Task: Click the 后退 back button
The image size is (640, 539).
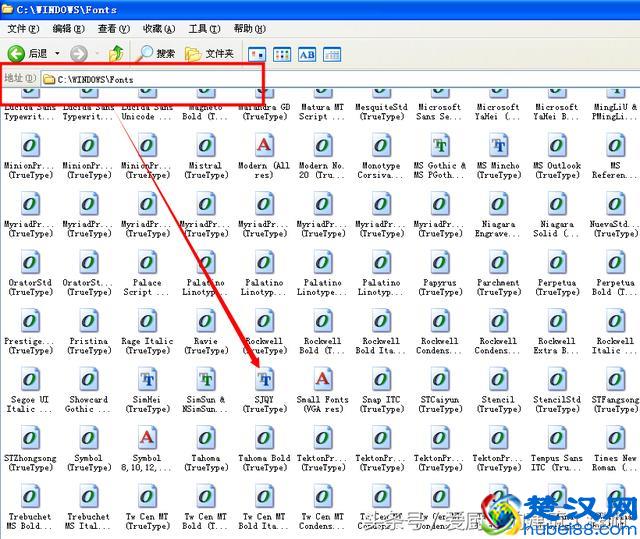Action: (28, 53)
